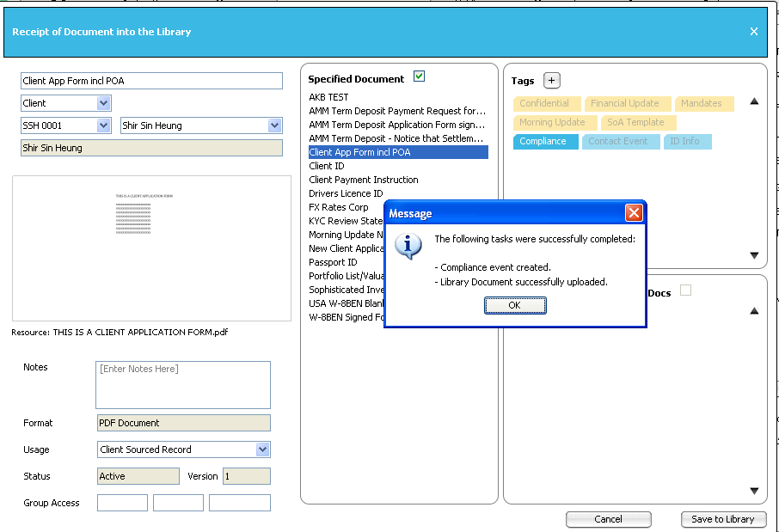The image size is (779, 532).
Task: Click the Notes text field
Action: coord(183,384)
